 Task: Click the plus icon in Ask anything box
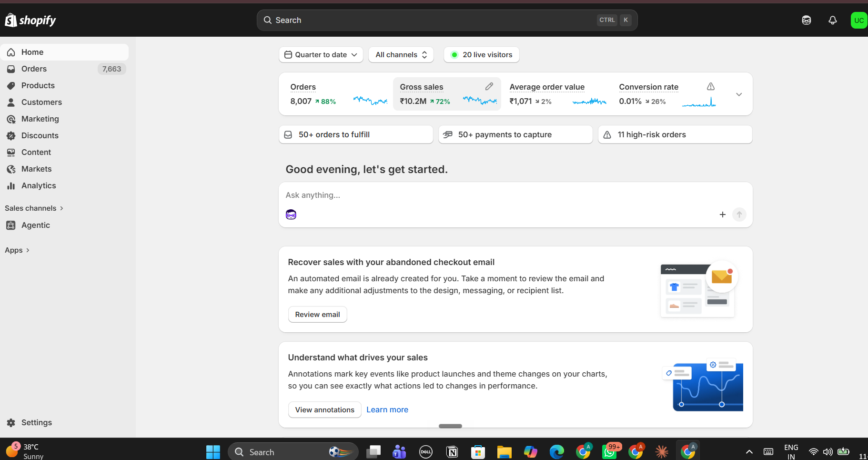point(723,215)
